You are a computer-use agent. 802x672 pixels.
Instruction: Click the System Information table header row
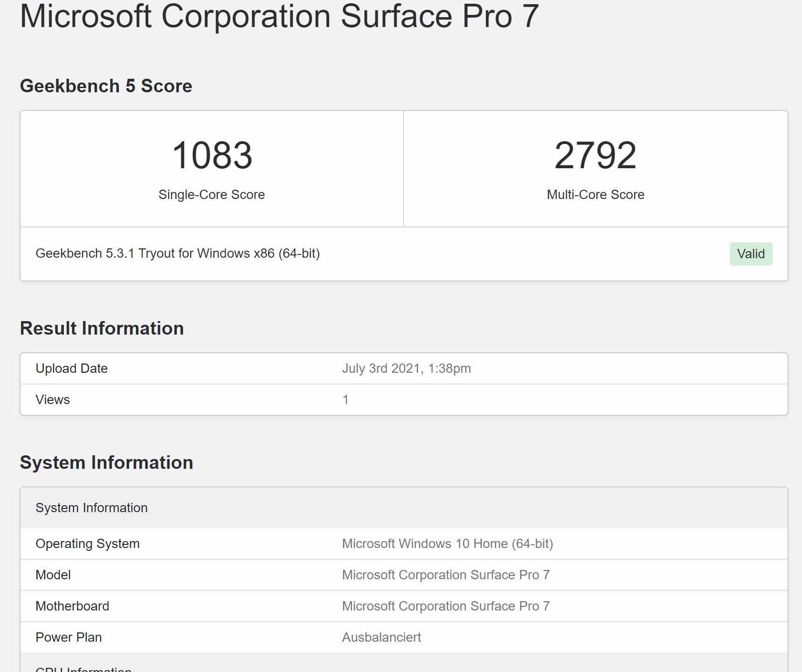[404, 508]
